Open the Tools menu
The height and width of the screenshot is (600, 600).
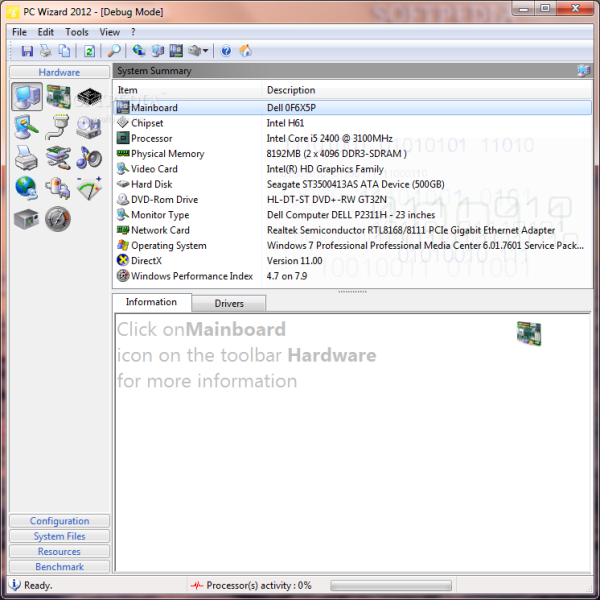coord(77,32)
